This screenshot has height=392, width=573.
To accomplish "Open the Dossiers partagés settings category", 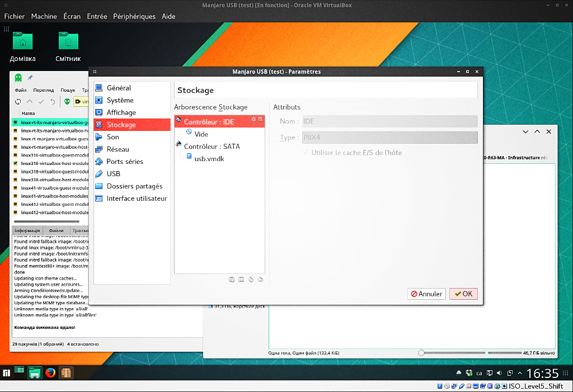I will point(131,186).
